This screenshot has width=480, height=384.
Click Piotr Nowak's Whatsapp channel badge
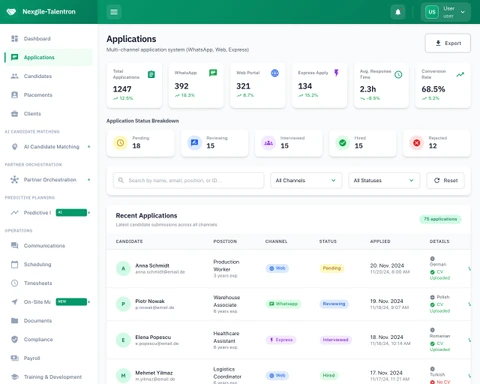[283, 304]
